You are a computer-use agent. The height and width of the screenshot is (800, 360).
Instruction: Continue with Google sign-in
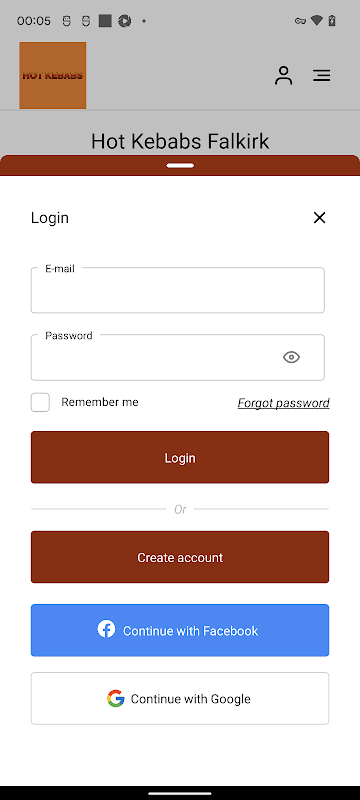pos(180,698)
